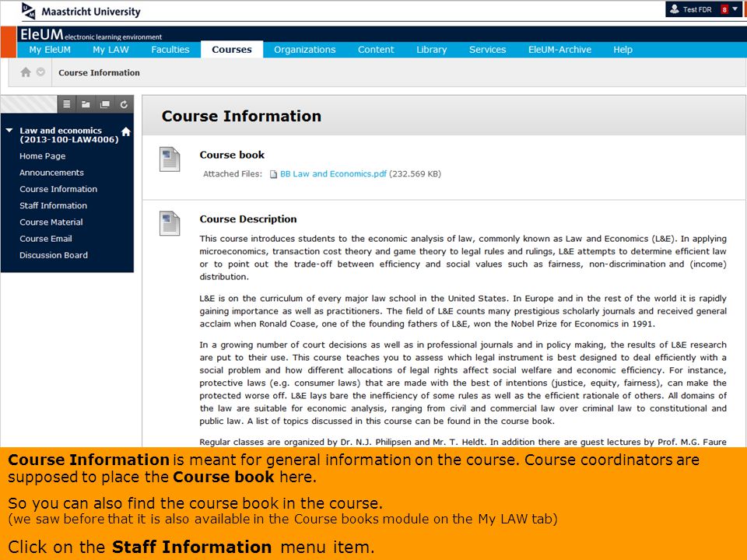Select Course Information in the course menu
This screenshot has height=560, width=747.
coord(58,189)
